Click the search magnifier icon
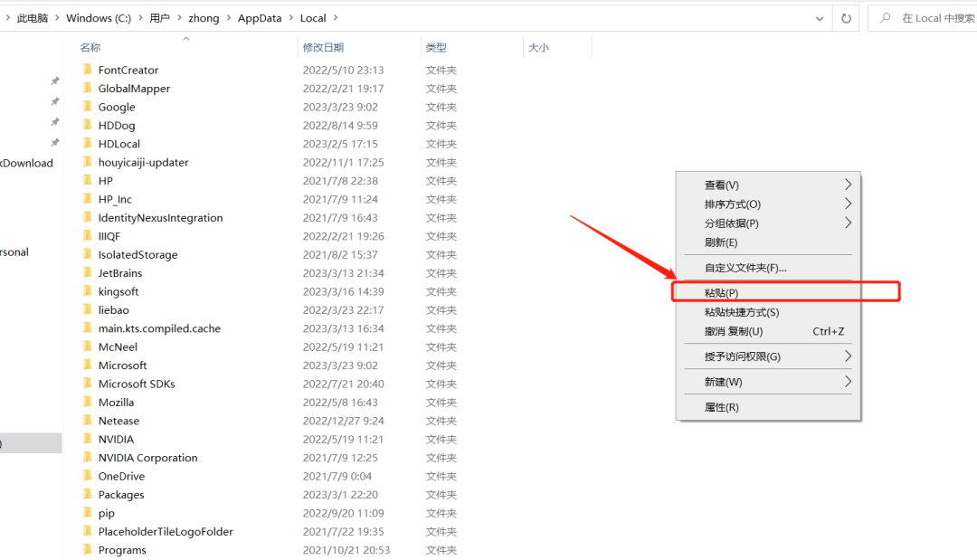 884,17
